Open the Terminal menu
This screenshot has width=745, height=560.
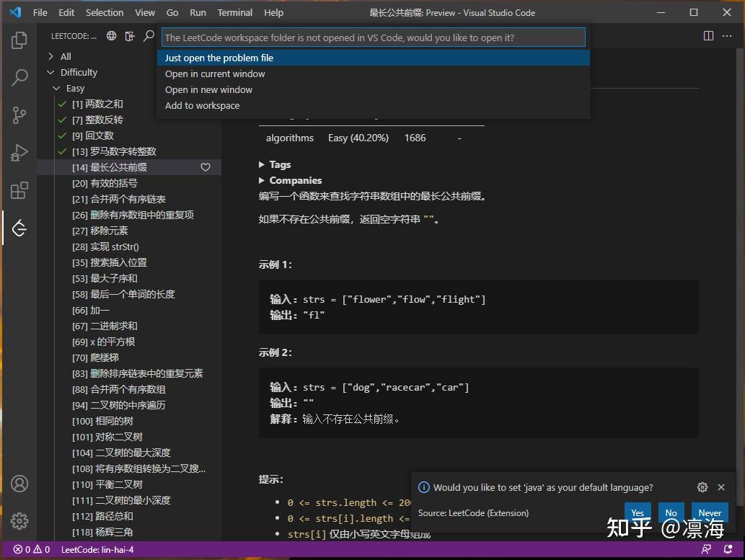(234, 12)
